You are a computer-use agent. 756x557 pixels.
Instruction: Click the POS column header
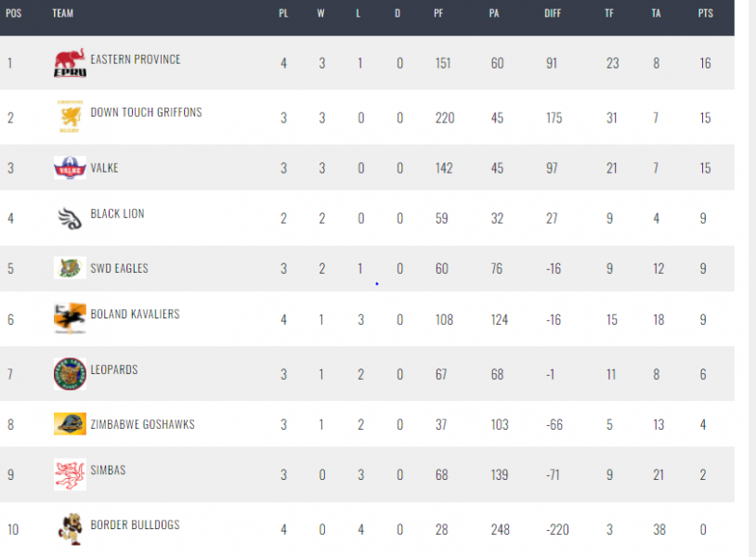point(14,14)
